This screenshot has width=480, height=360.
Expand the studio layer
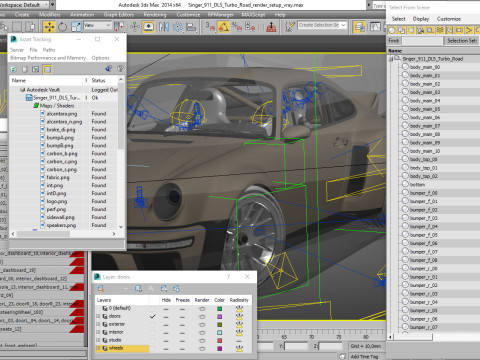(98, 340)
